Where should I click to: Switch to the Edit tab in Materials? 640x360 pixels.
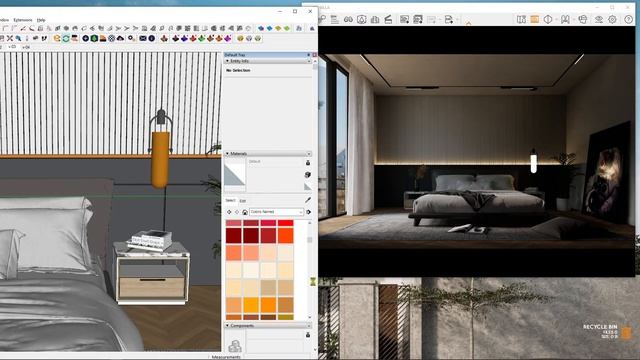(242, 200)
